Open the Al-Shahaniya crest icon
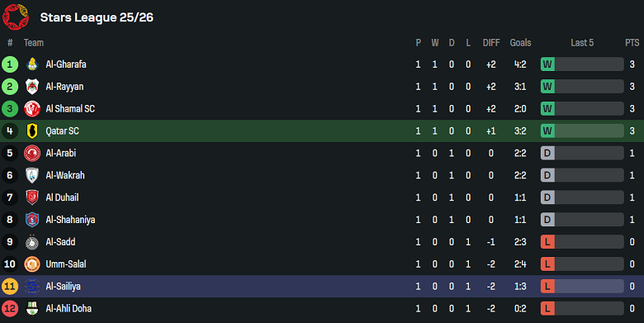Screen dimensions: 644x323 tap(32, 220)
